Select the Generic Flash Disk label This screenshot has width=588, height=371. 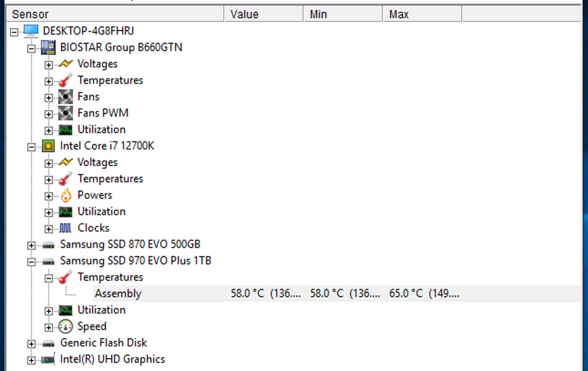click(103, 342)
